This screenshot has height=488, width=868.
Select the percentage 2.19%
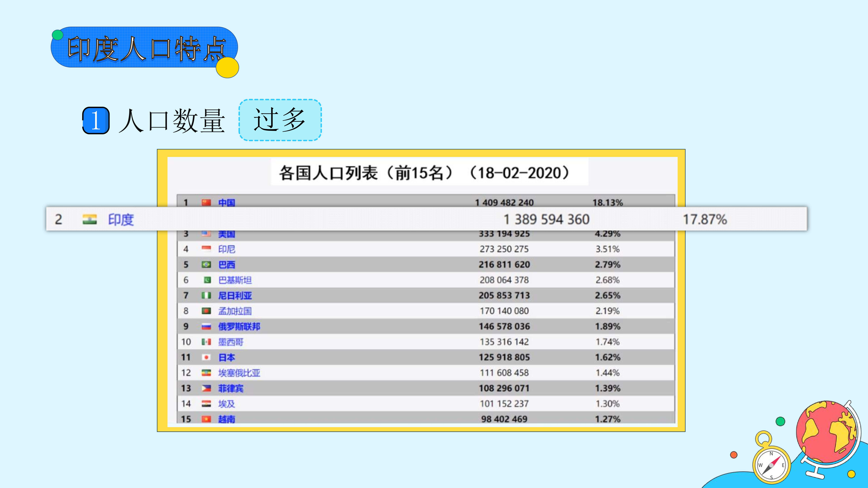[x=608, y=311]
